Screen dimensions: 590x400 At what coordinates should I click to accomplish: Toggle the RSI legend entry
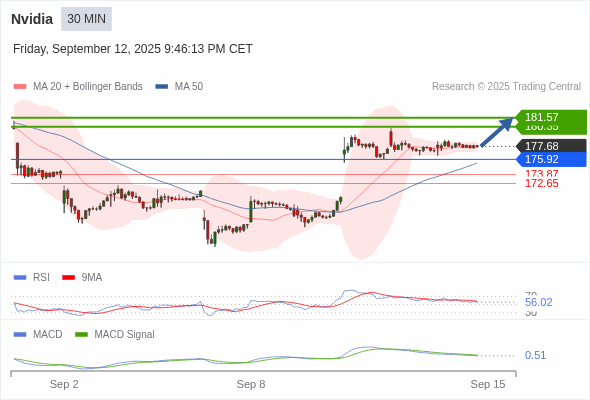32,277
